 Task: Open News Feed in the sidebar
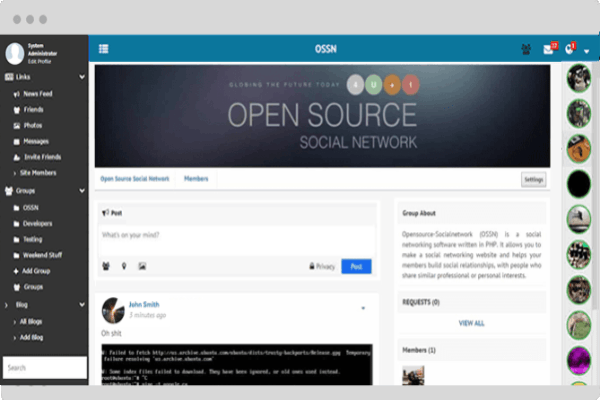38,94
